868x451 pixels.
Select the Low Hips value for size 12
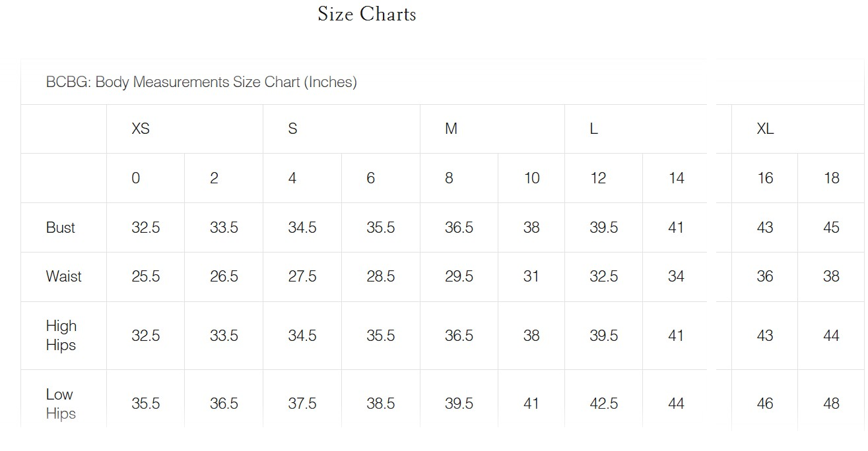(x=603, y=404)
